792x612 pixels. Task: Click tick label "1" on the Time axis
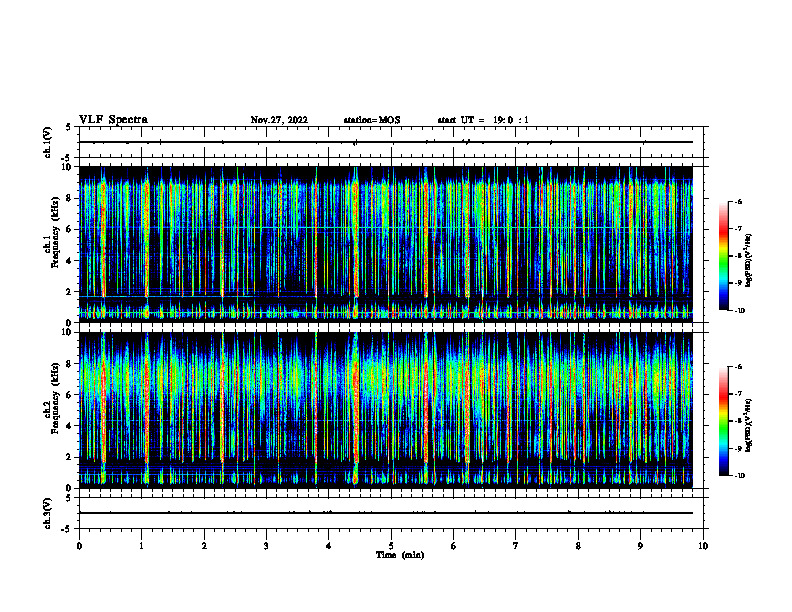point(141,546)
